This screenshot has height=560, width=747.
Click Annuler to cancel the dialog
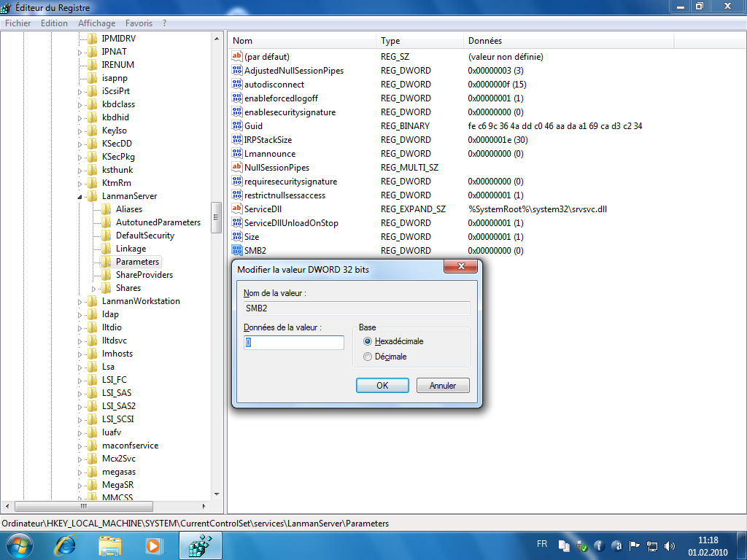(443, 386)
